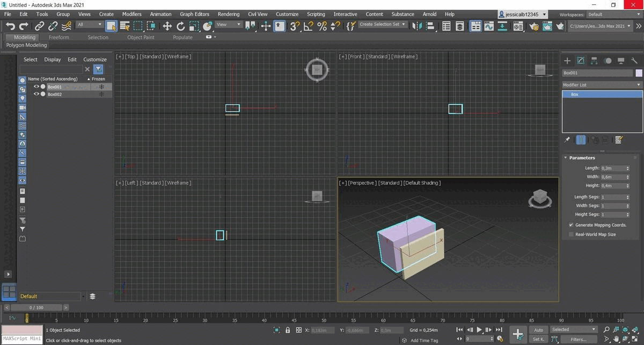Select Box002 in the Scene Explorer list
Image resolution: width=644 pixels, height=345 pixels.
54,94
